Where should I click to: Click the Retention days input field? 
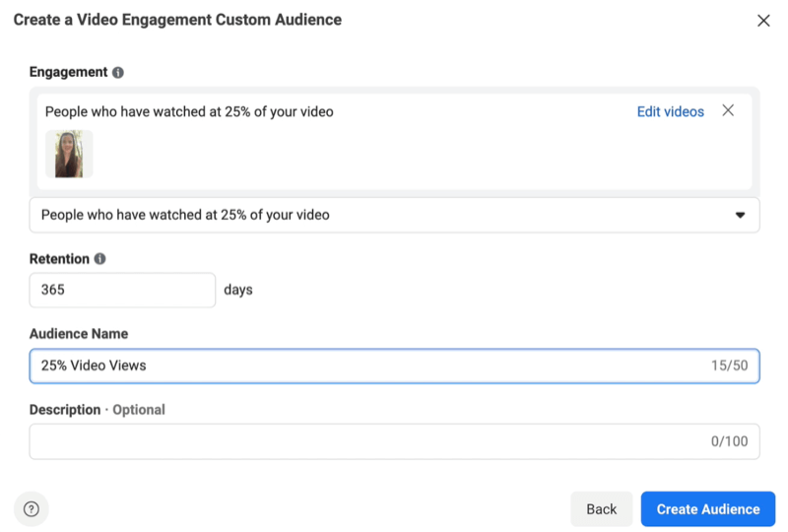(122, 290)
